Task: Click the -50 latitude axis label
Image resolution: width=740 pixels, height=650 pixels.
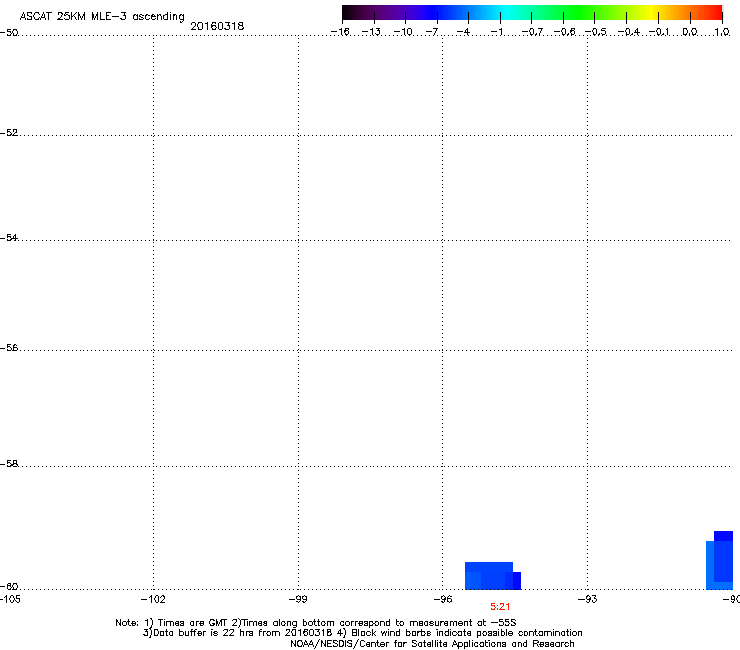Action: pos(9,33)
